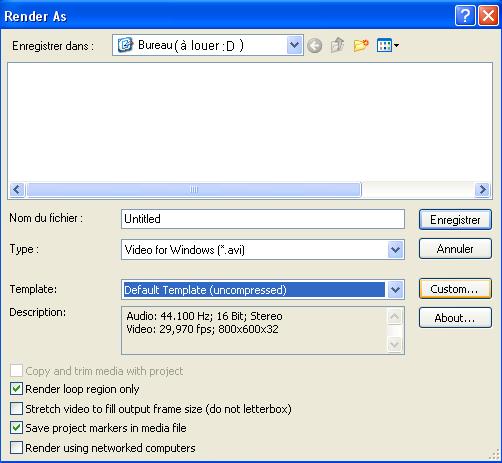Click the help question mark icon
The image size is (502, 463).
(x=465, y=15)
